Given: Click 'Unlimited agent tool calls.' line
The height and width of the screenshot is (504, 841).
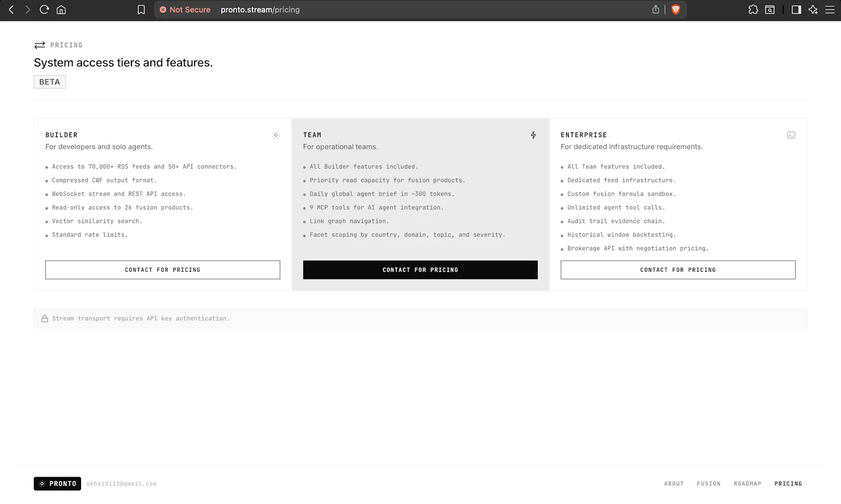Looking at the screenshot, I should tap(616, 208).
